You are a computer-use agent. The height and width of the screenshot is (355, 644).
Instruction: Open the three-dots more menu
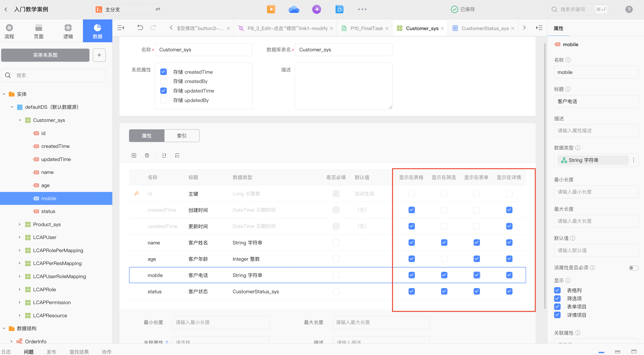click(362, 9)
